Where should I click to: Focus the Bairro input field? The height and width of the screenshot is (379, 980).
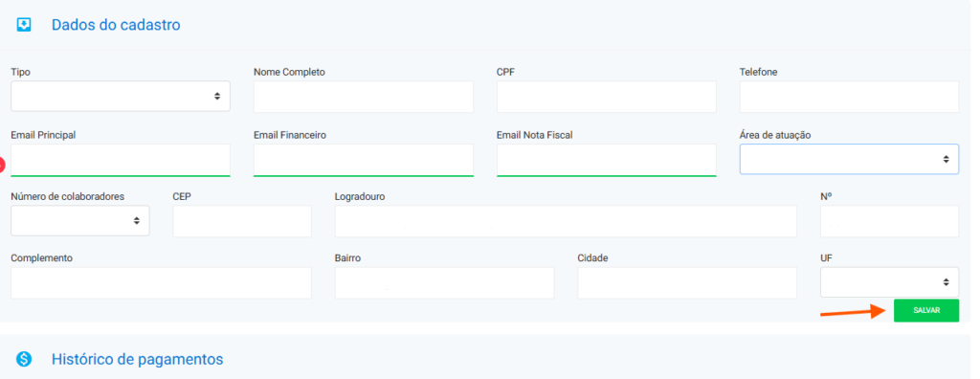[444, 282]
